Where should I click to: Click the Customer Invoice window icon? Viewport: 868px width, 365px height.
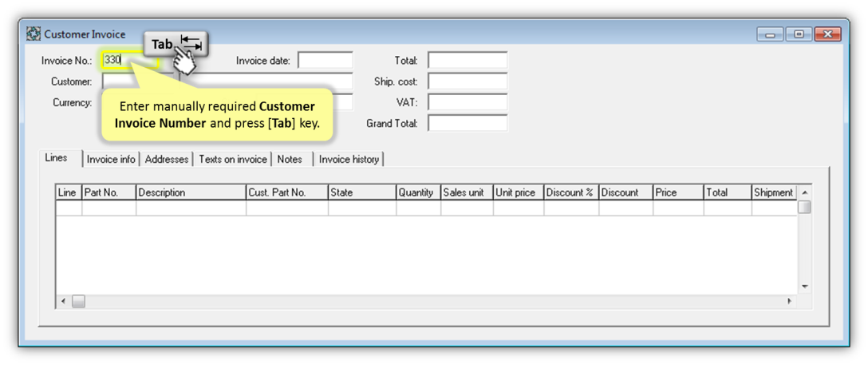point(34,34)
